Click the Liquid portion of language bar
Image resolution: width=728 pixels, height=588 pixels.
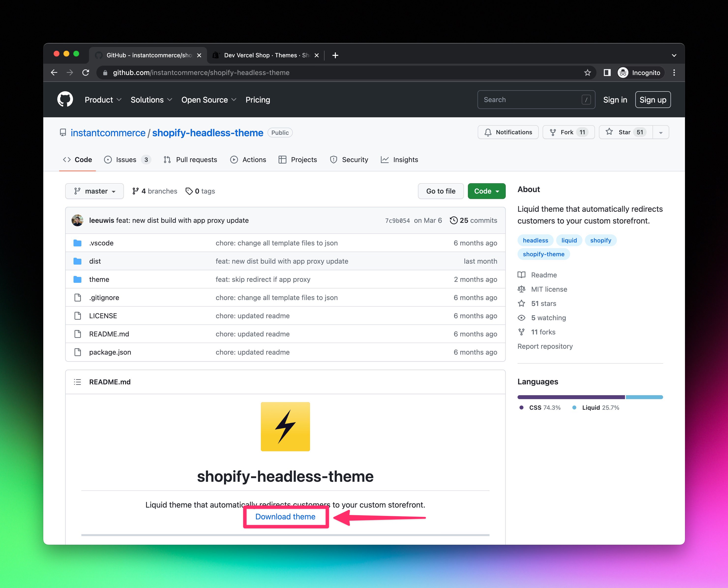click(x=644, y=397)
